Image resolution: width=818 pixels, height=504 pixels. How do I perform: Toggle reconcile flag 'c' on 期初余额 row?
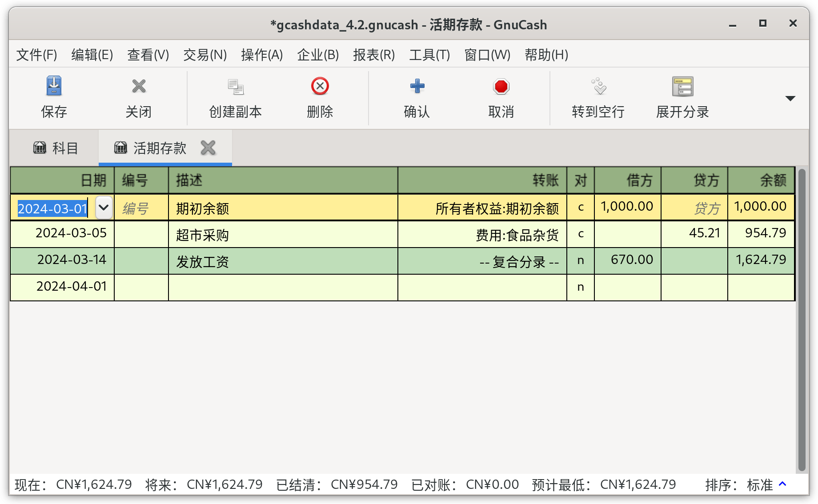tap(581, 208)
